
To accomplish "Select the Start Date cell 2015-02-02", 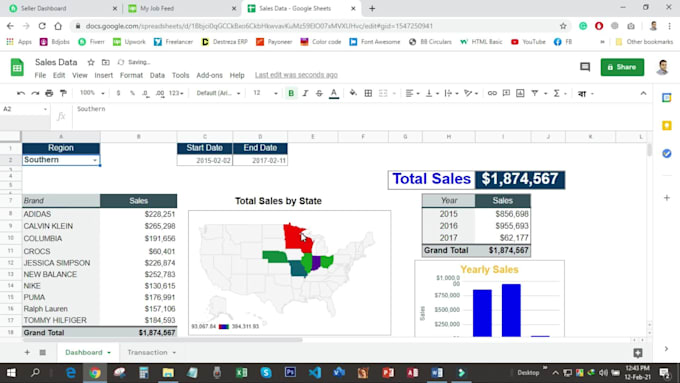I will [x=205, y=160].
